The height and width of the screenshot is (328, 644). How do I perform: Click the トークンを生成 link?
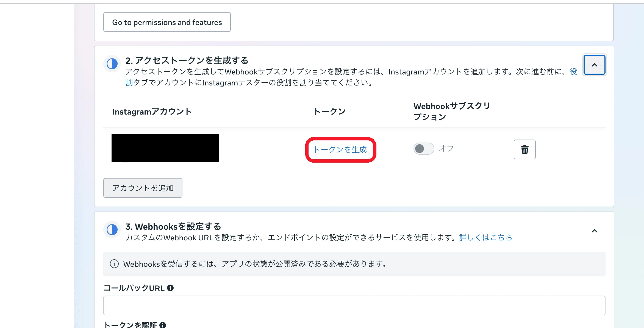point(340,149)
